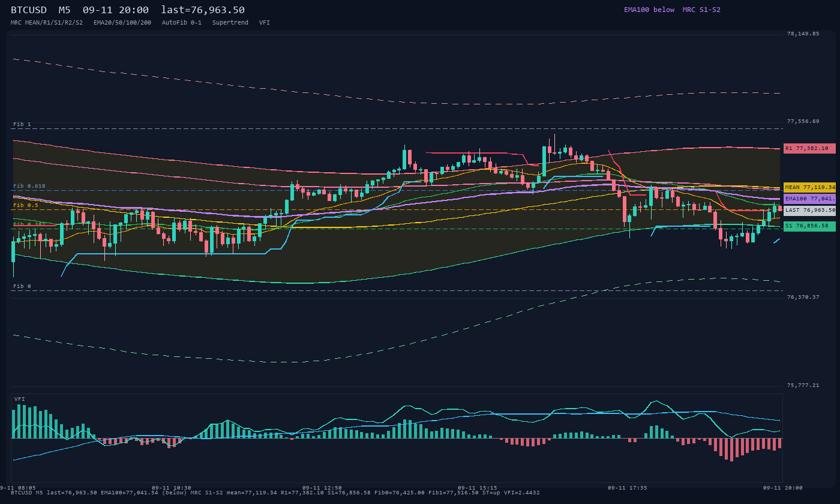The height and width of the screenshot is (504, 840).
Task: Click the 'Fib 0' level label
Action: point(22,286)
